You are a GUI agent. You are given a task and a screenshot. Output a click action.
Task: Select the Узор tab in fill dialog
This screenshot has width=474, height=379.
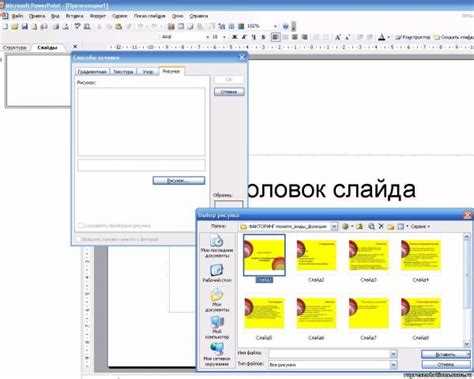(x=148, y=72)
